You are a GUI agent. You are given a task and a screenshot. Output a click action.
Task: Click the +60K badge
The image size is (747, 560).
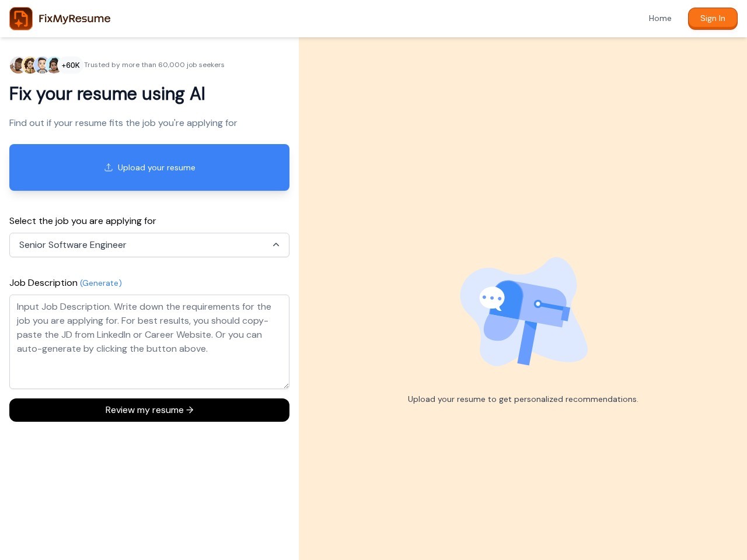(x=71, y=65)
